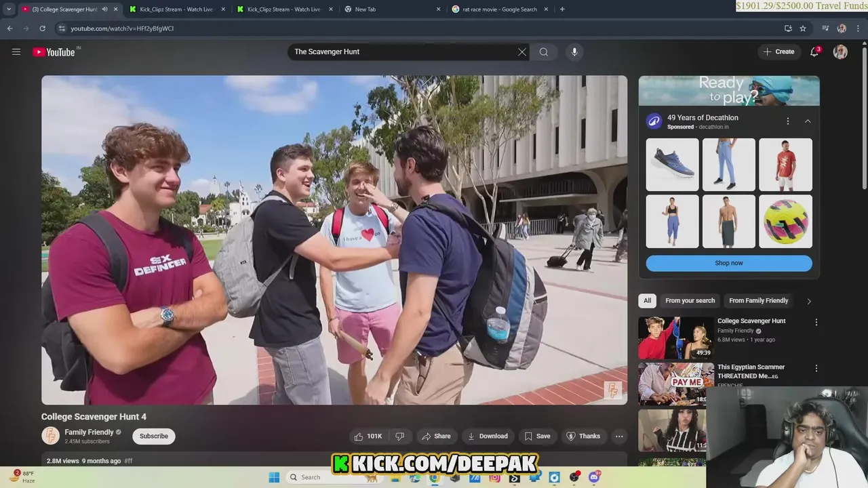Switch to rat race movie Google tab
Screen dimensions: 868x488
click(x=498, y=9)
